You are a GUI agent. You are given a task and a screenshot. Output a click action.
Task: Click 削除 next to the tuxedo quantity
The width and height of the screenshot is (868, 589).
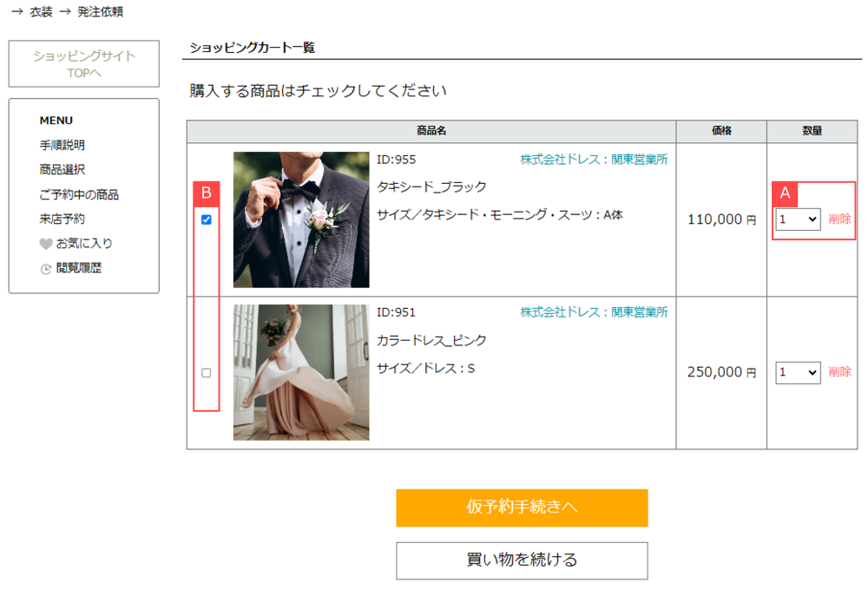click(838, 219)
